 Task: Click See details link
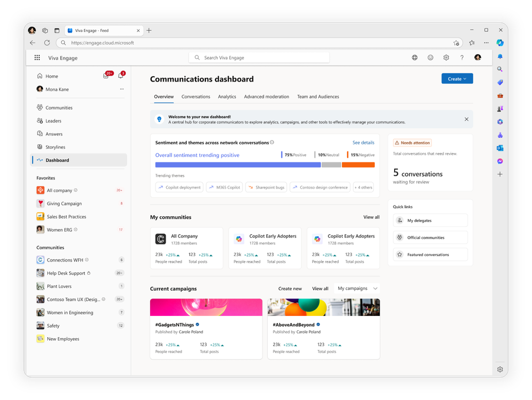pyautogui.click(x=363, y=143)
